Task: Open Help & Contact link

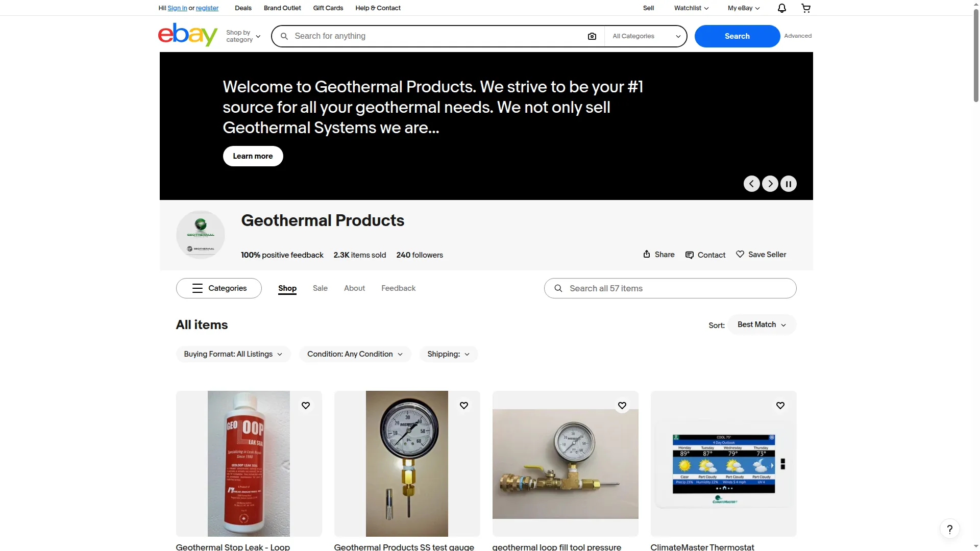Action: tap(378, 8)
